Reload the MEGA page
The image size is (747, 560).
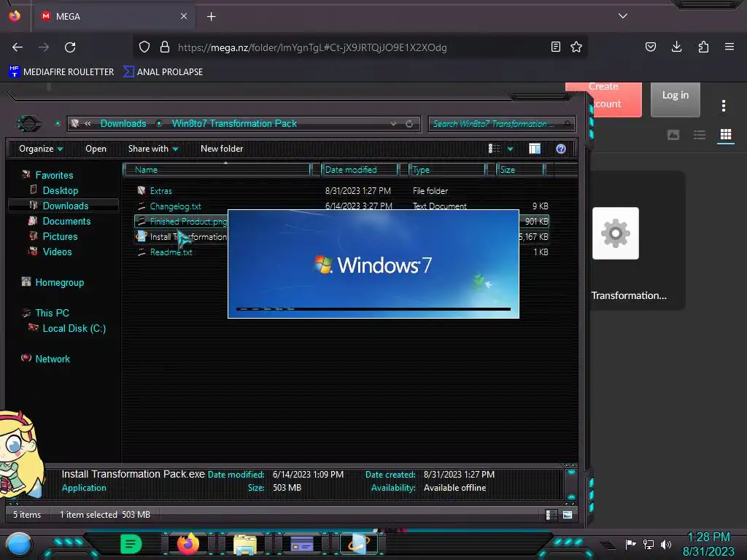pos(70,47)
